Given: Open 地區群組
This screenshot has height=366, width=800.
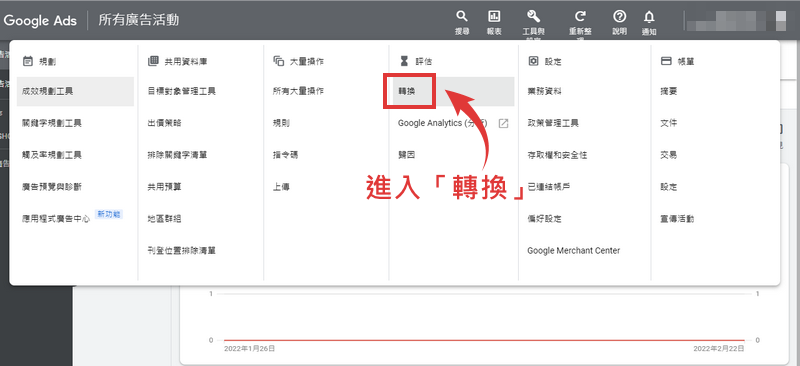Looking at the screenshot, I should click(164, 218).
